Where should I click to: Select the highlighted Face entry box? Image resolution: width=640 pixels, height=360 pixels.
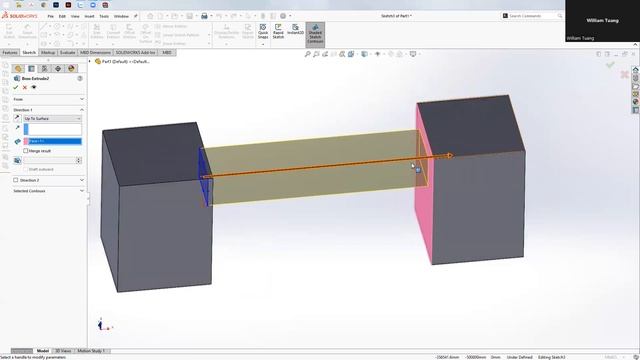(x=53, y=141)
